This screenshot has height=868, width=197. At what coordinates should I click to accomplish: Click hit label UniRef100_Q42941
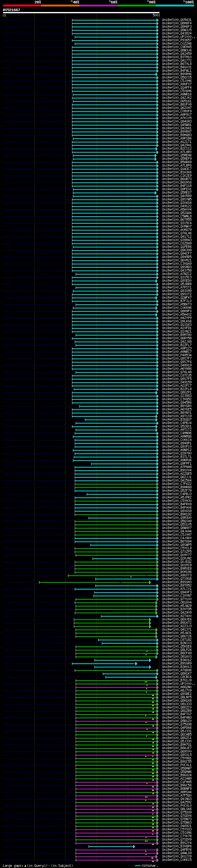[176, 145]
